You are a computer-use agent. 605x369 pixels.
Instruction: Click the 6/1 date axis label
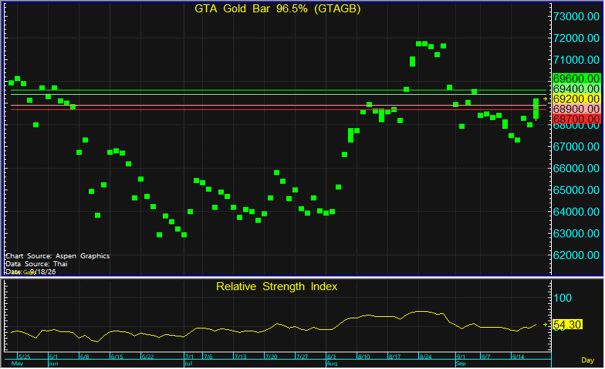coord(54,357)
